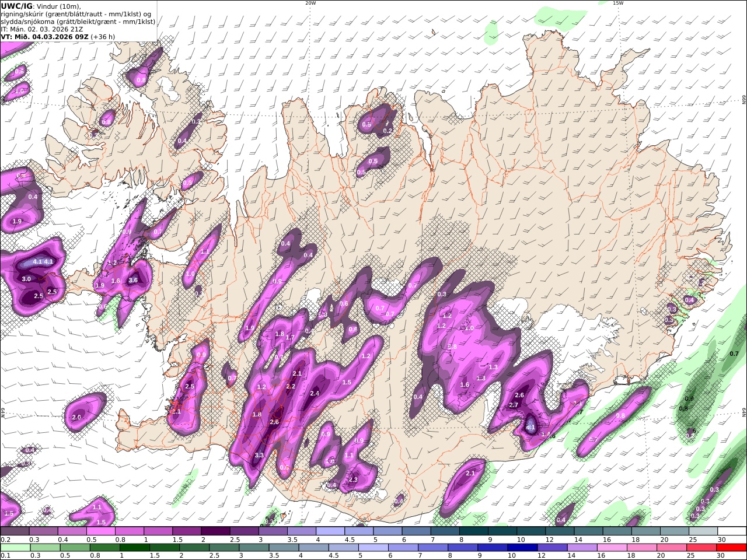The image size is (747, 560).
Task: Click the 2.4 precipitation value on map
Action: coord(315,393)
